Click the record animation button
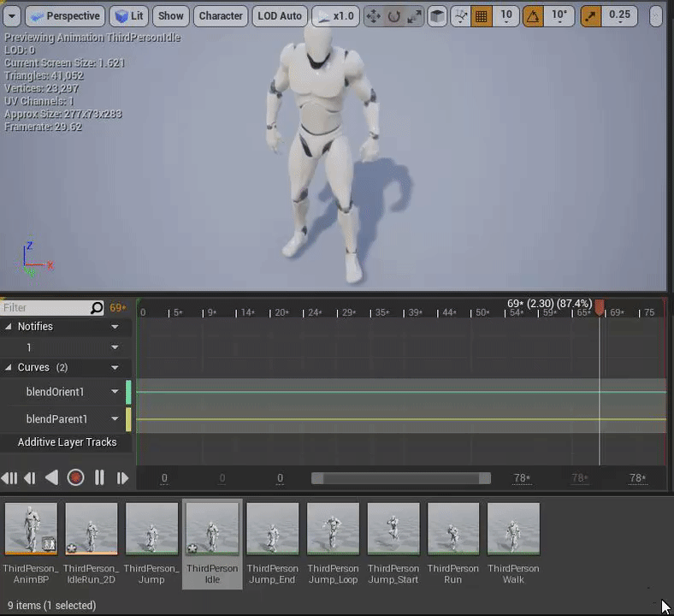Viewport: 674px width, 616px height. pyautogui.click(x=75, y=477)
